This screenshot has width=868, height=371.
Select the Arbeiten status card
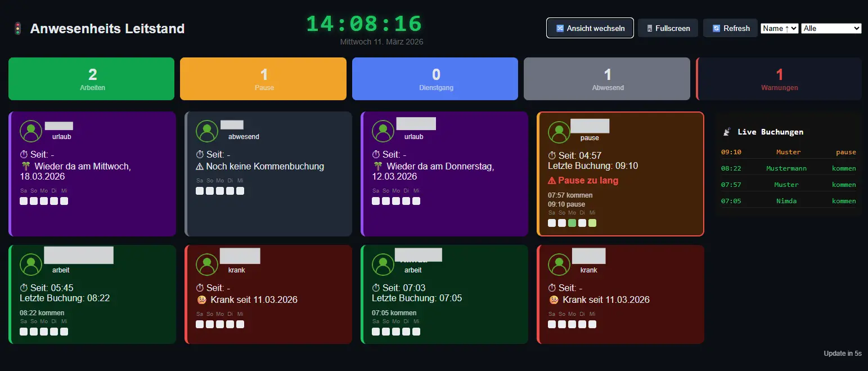point(91,79)
